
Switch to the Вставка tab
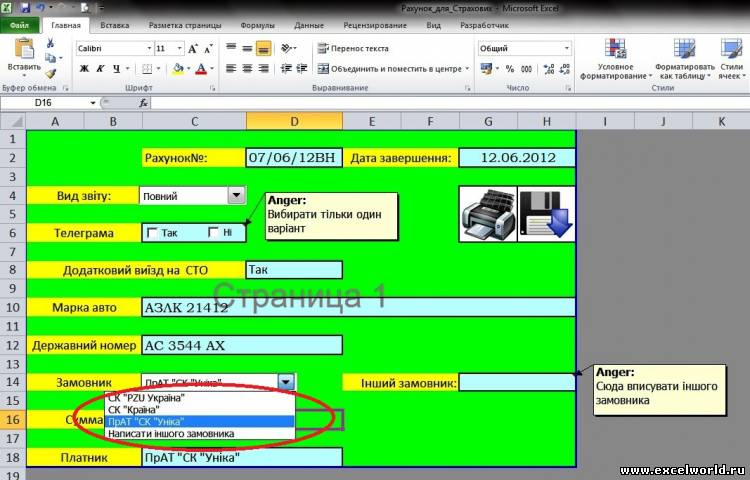(x=114, y=25)
